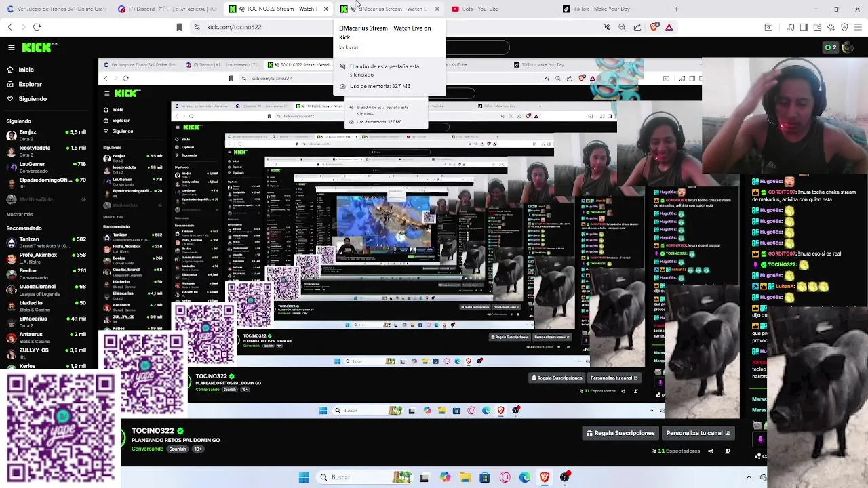Viewport: 868px width, 488px height.
Task: Open recommended channel GuadaLibrandi
Action: pyautogui.click(x=46, y=289)
